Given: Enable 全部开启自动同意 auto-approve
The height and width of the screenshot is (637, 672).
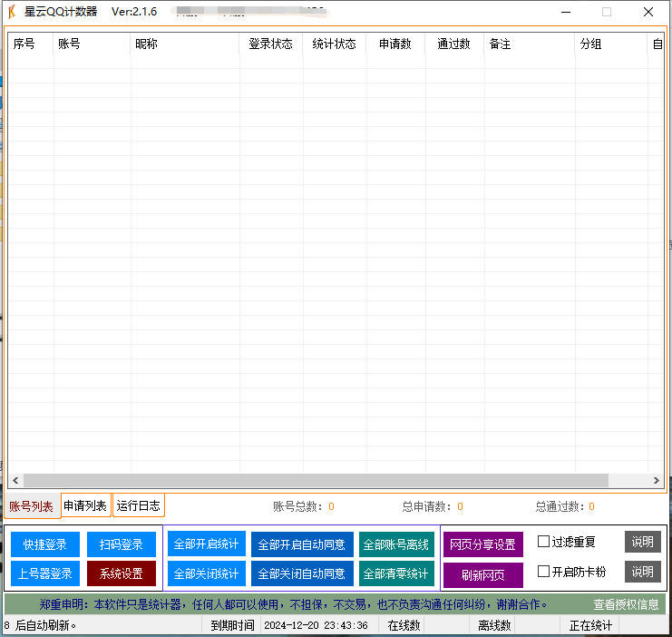Looking at the screenshot, I should (301, 544).
